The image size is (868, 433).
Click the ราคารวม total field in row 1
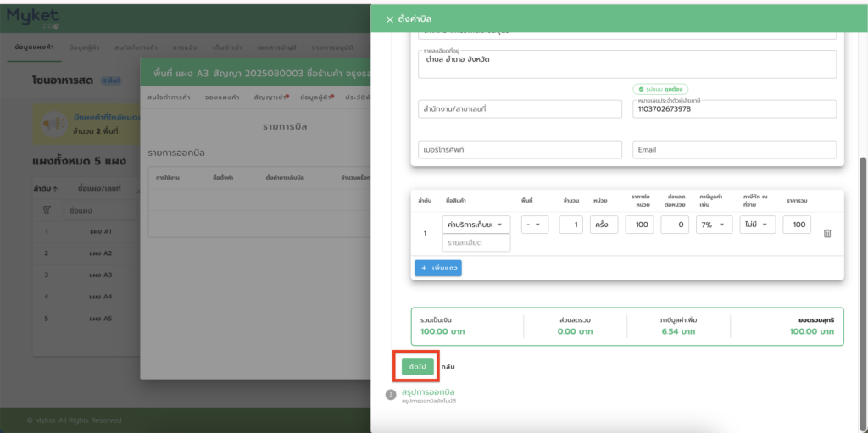797,225
